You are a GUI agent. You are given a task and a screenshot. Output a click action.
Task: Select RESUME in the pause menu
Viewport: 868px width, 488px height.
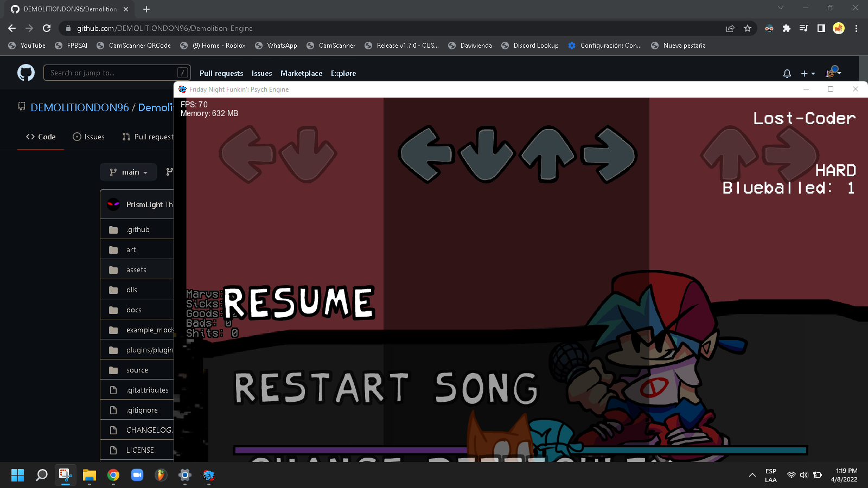(x=299, y=302)
